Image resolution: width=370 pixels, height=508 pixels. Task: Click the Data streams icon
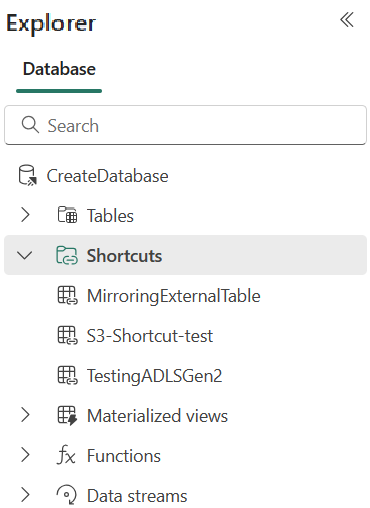pos(67,495)
